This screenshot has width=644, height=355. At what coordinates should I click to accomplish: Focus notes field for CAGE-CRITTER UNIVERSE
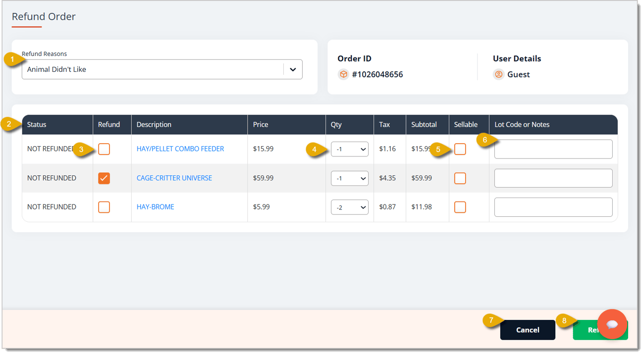[x=553, y=178]
